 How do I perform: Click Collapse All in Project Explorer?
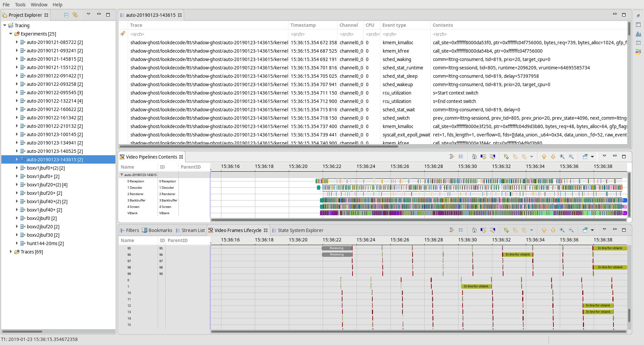66,15
